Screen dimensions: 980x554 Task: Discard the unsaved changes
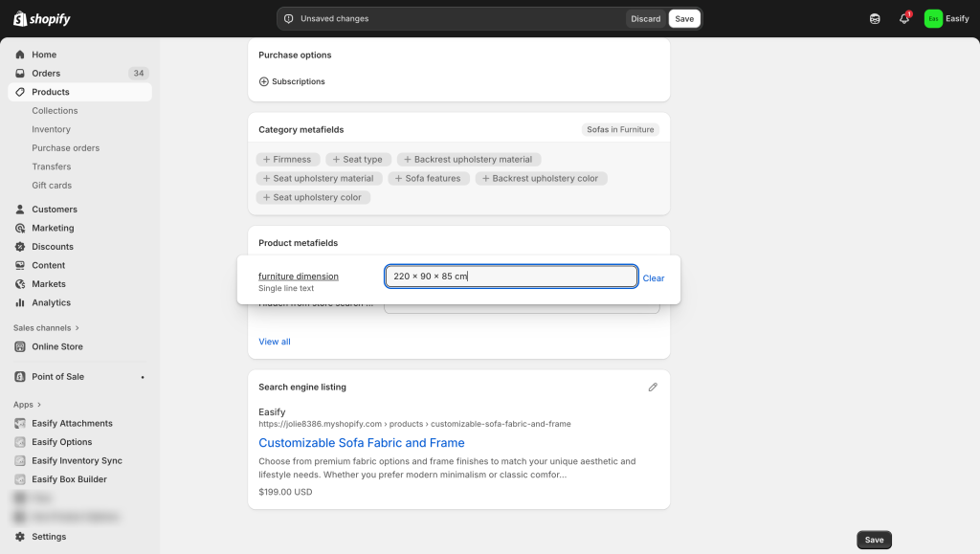(645, 18)
